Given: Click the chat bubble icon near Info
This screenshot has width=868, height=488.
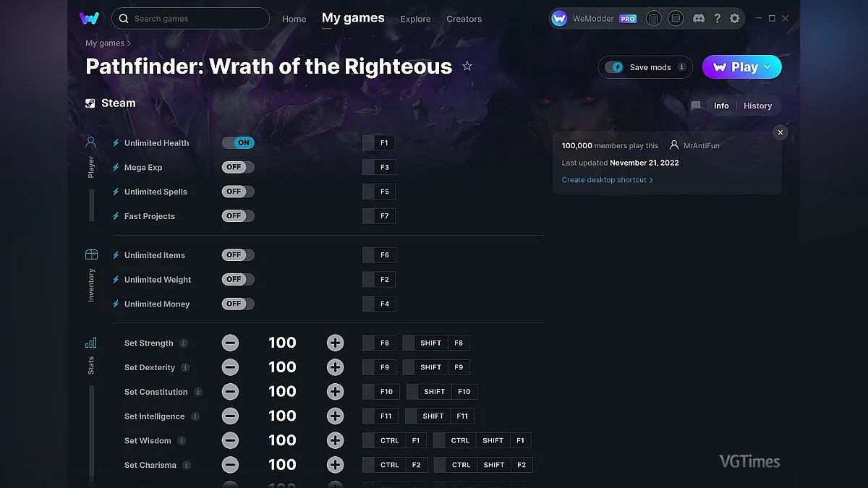Looking at the screenshot, I should [696, 106].
